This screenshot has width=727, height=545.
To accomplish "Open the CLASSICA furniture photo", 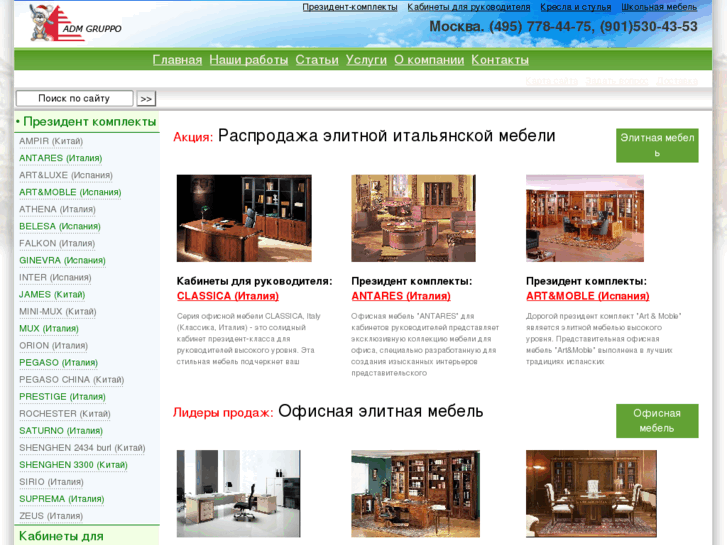I will click(x=244, y=218).
